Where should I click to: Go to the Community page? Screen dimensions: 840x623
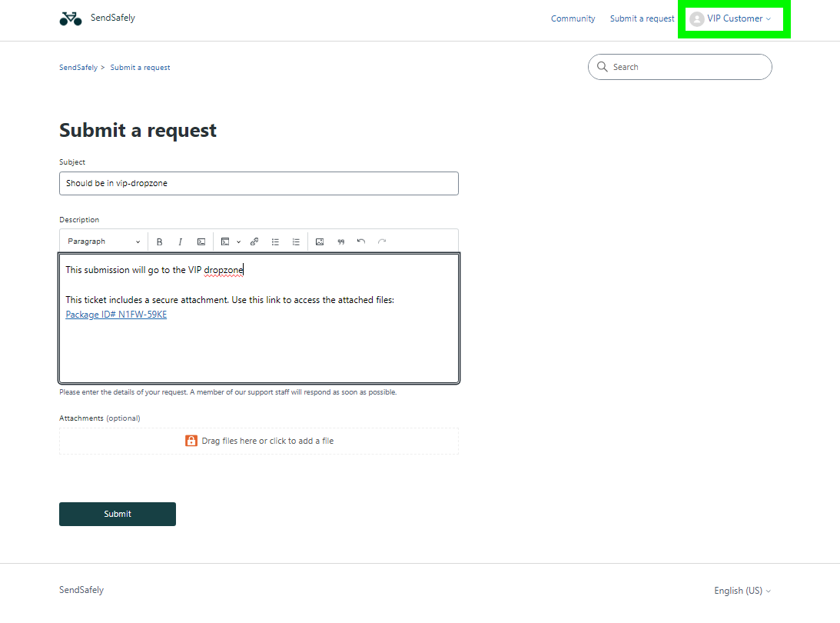pos(573,18)
